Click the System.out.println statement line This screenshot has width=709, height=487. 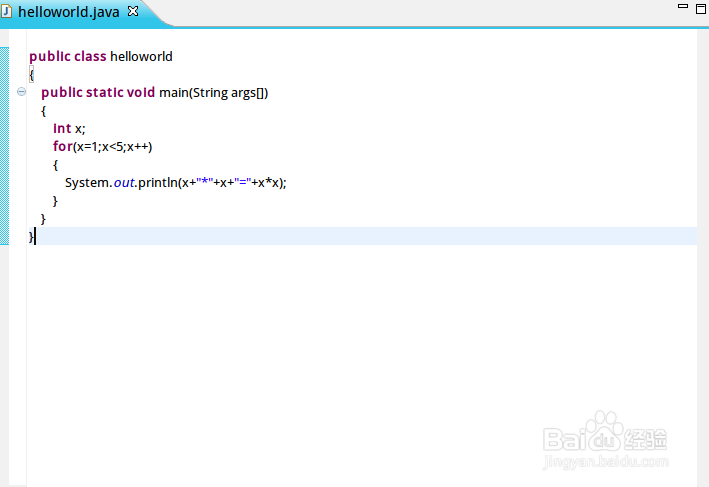175,183
